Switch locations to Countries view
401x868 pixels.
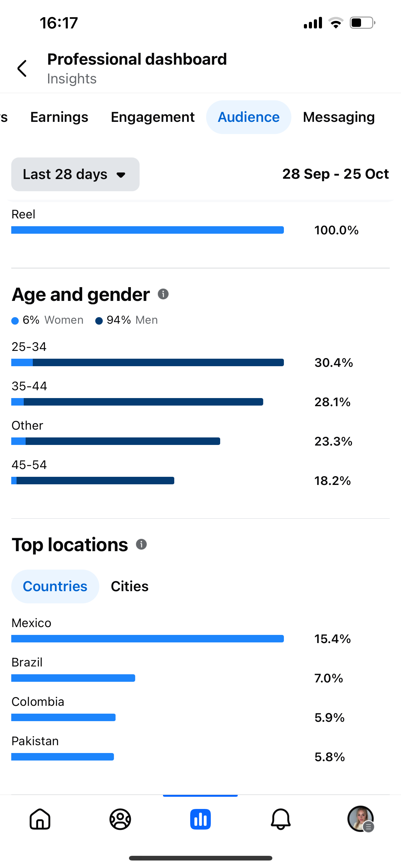click(x=55, y=586)
